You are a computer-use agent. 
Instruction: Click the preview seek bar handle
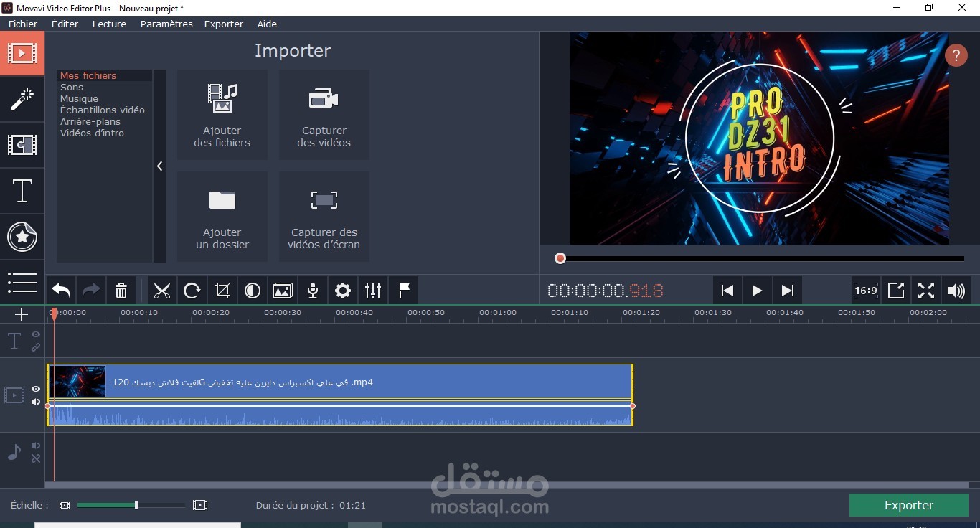click(x=560, y=258)
